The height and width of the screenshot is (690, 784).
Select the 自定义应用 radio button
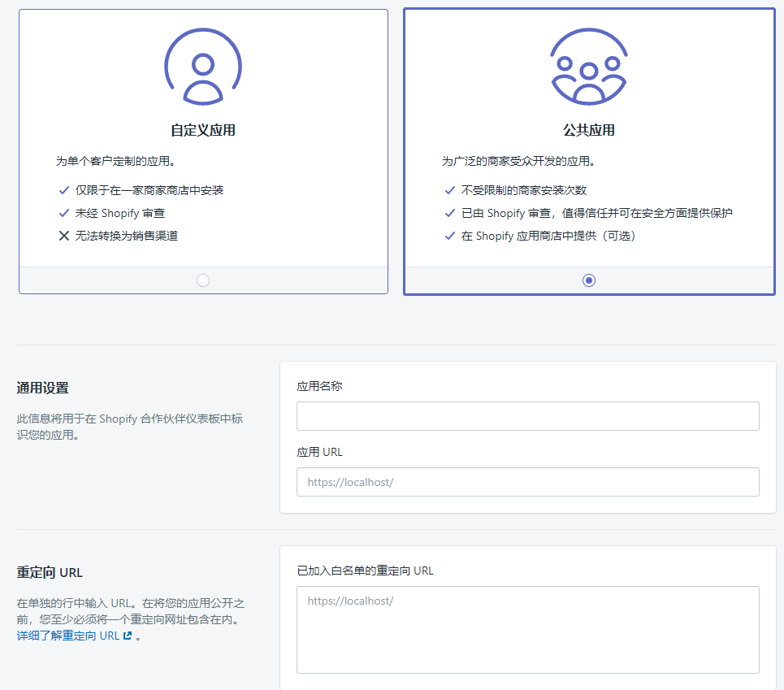coord(203,280)
